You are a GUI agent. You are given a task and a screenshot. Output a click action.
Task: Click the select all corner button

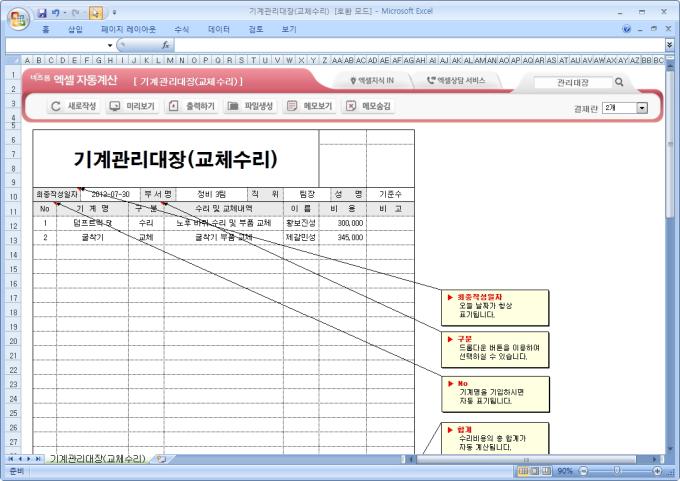coord(13,60)
